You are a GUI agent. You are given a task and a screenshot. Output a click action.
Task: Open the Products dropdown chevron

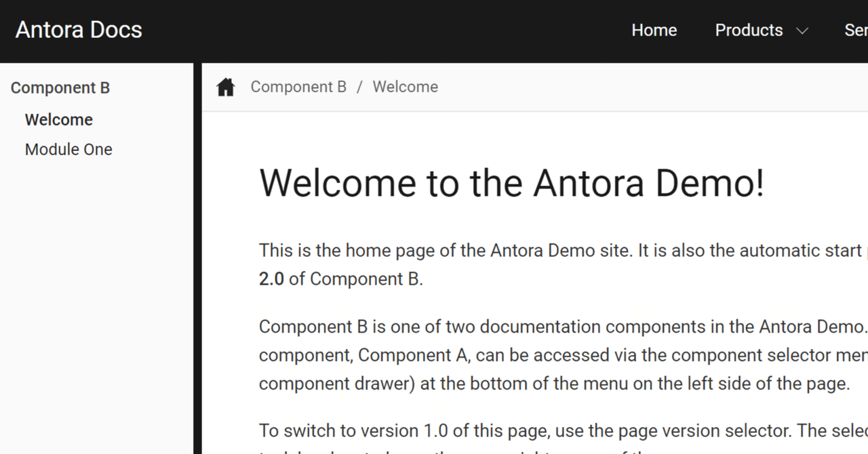[x=802, y=30]
